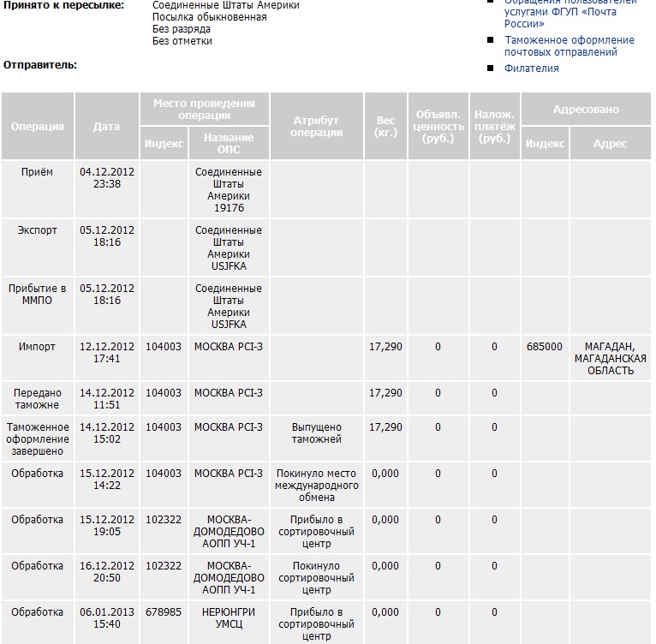
Task: Select the Название ОПС column header
Action: (229, 144)
